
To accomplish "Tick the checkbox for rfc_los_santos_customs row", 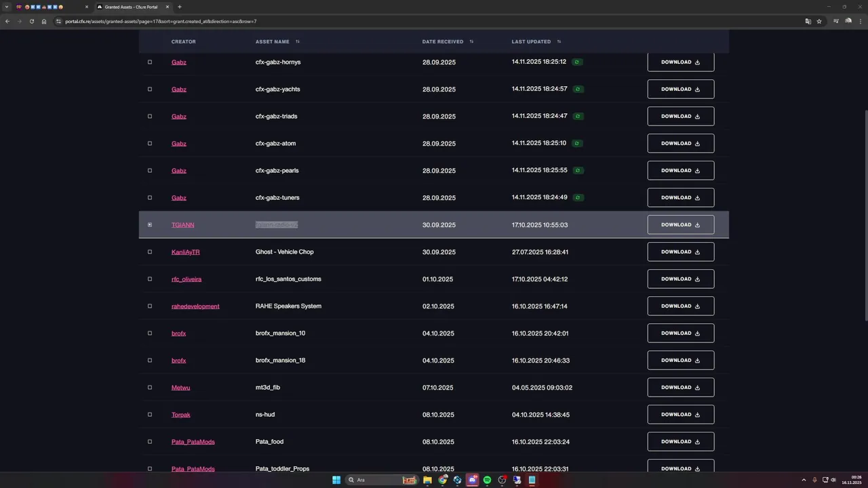I will pyautogui.click(x=150, y=279).
